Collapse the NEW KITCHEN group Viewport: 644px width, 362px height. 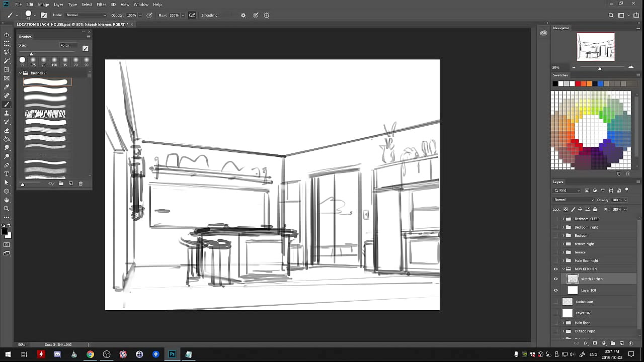(x=563, y=269)
